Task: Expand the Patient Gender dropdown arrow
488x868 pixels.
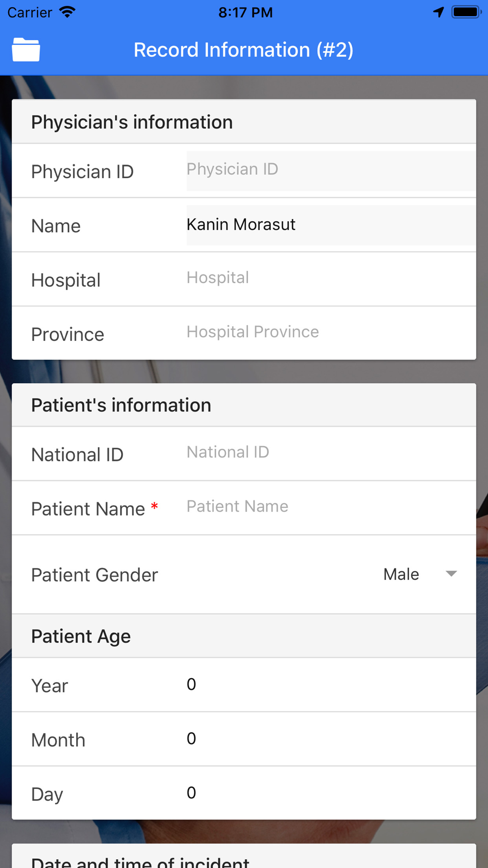Action: (x=451, y=574)
